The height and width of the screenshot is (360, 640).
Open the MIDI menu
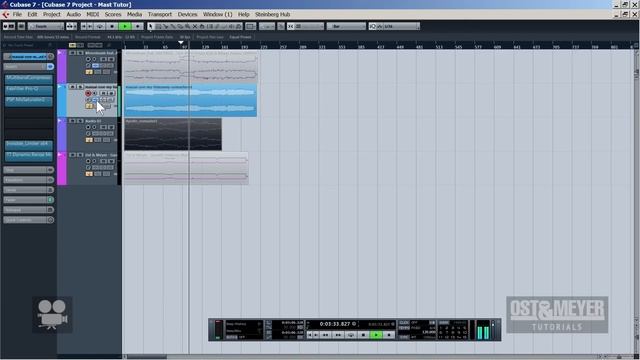tap(93, 14)
